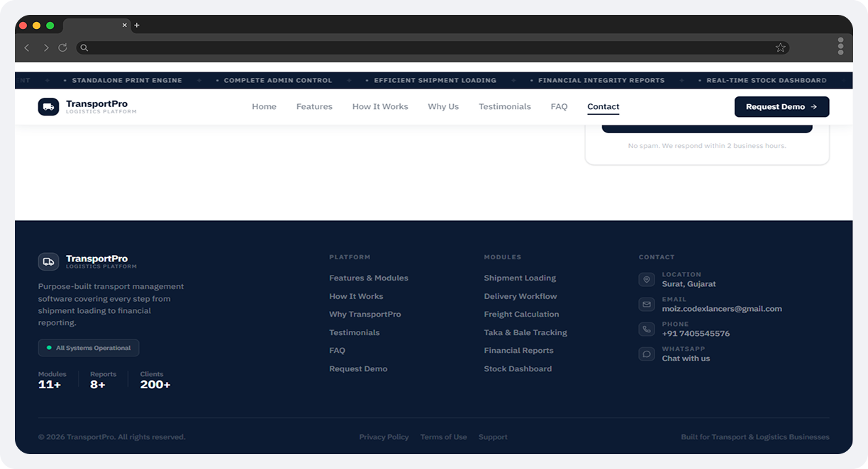Click Financial Integrity Reports ticker text

point(601,81)
